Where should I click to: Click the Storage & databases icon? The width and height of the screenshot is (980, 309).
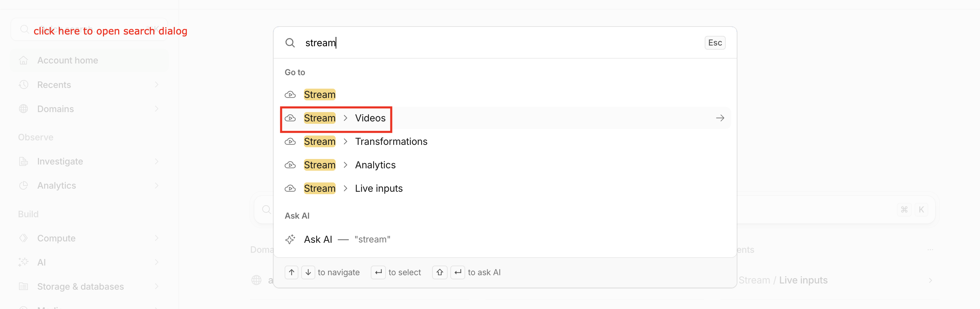pos(23,287)
